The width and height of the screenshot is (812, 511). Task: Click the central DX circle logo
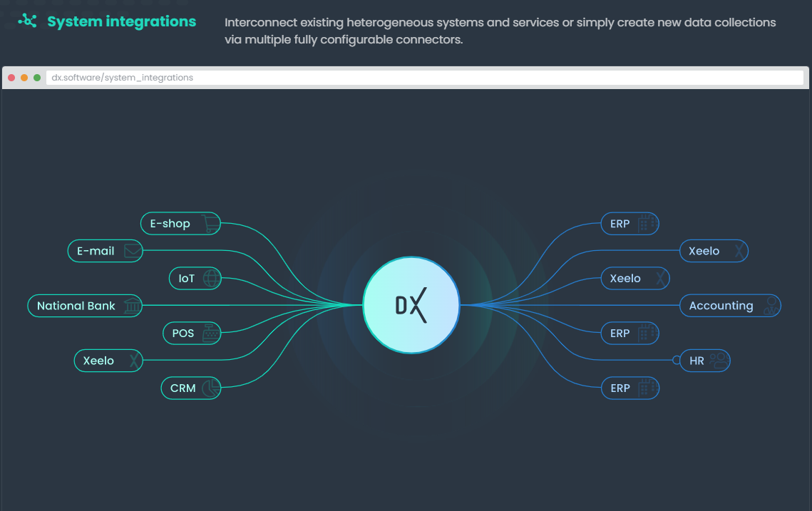tap(411, 305)
